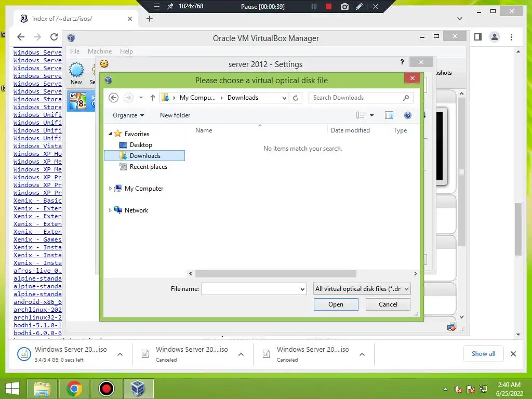Click the Chrome page vertical scrollbar

coord(518,229)
